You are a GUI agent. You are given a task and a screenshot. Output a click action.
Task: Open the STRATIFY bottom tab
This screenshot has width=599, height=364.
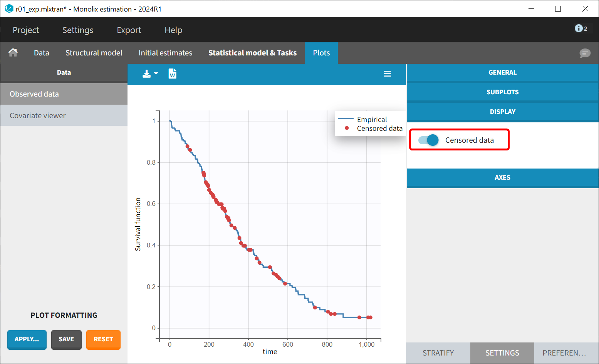438,353
